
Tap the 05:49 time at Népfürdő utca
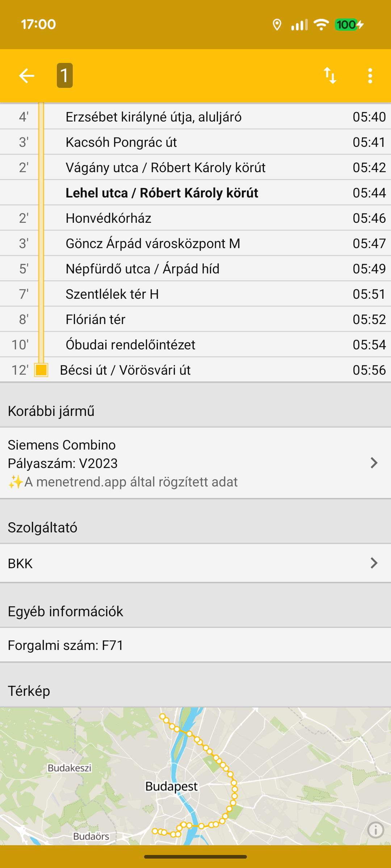click(369, 269)
